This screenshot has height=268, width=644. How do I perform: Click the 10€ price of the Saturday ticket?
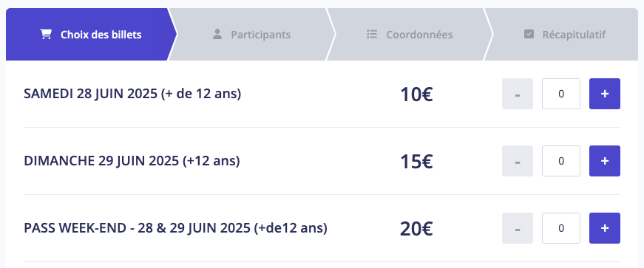[416, 95]
